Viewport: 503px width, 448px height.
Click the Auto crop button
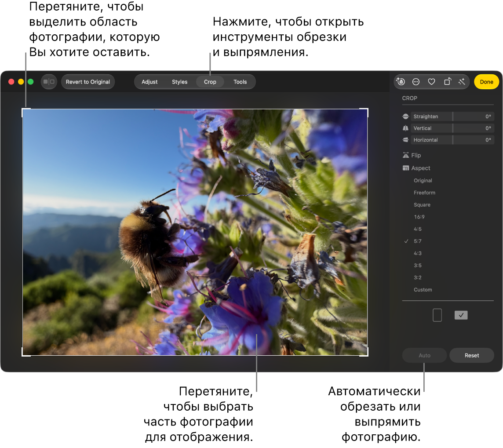coord(424,355)
